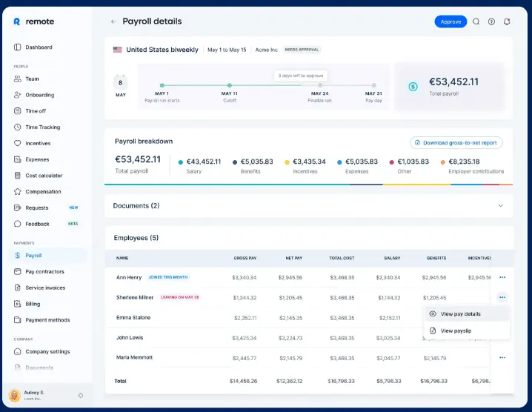Click the teal Salary legend dot

[181, 162]
